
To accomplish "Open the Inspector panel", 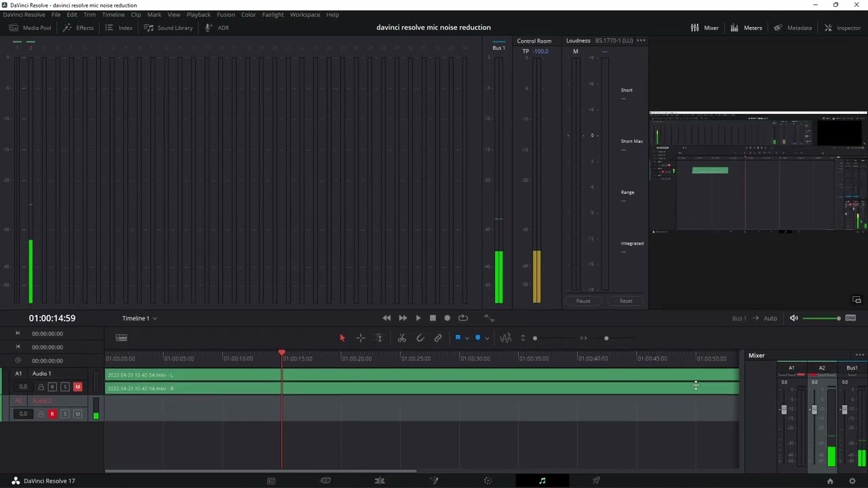I will click(x=842, y=28).
